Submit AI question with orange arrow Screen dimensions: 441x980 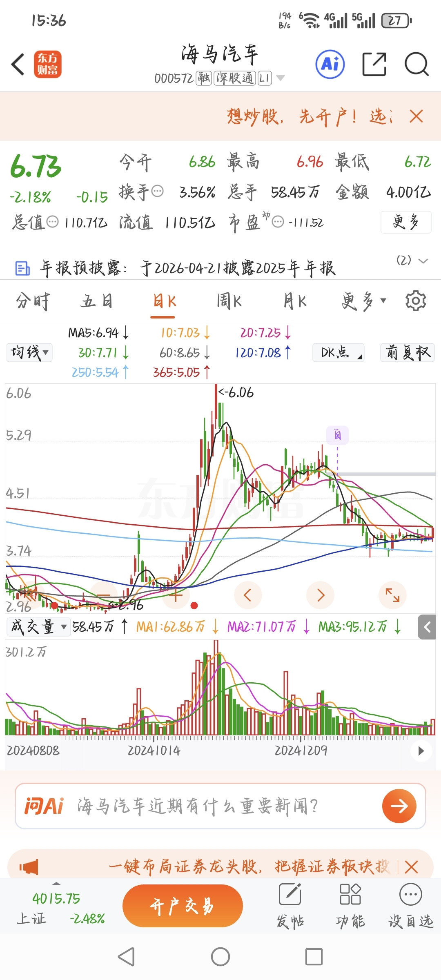399,806
